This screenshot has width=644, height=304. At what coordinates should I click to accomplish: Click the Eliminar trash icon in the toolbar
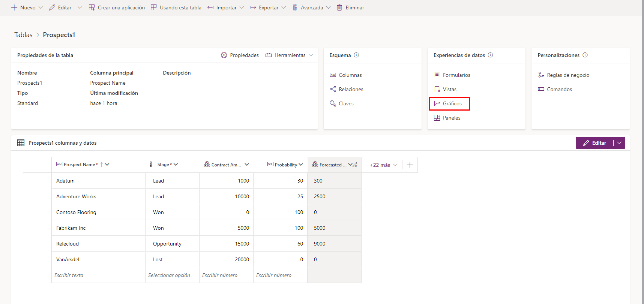[x=339, y=7]
